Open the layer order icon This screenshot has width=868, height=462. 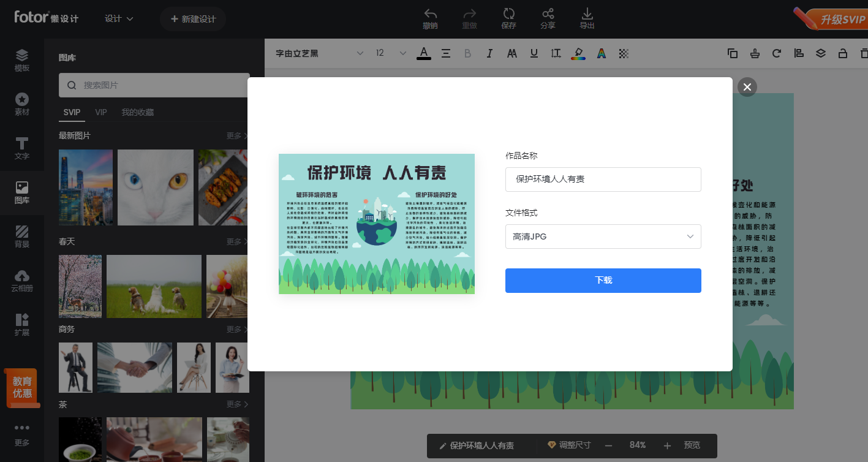point(821,53)
